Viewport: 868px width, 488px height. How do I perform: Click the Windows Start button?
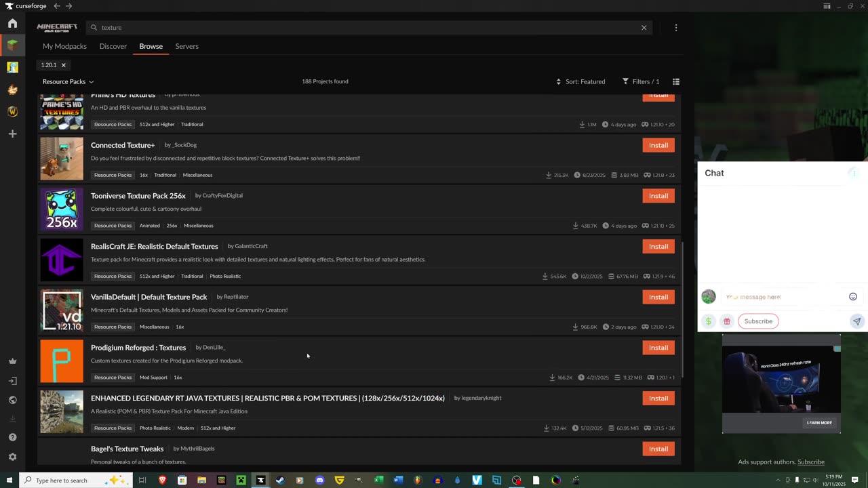9,481
